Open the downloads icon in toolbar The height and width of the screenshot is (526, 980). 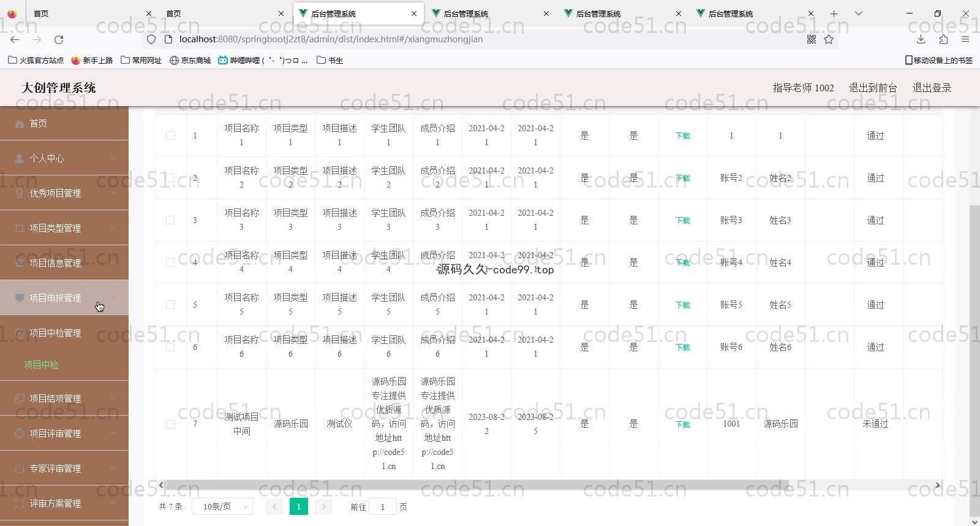[x=921, y=39]
